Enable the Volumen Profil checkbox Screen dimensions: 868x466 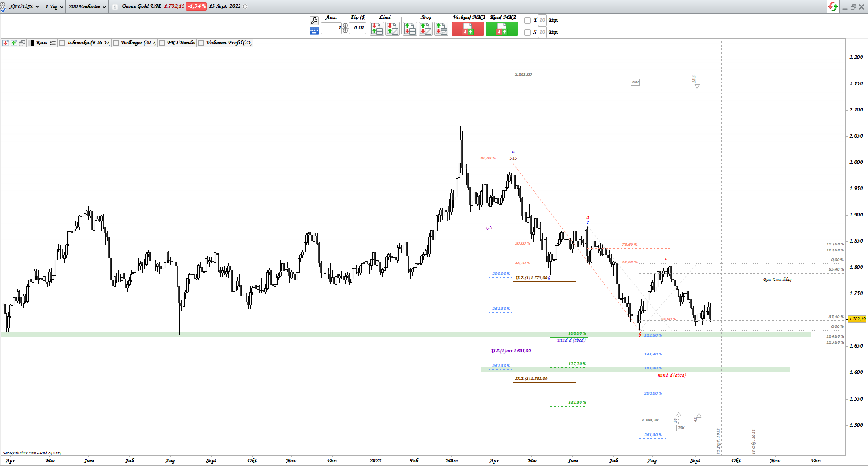point(201,43)
